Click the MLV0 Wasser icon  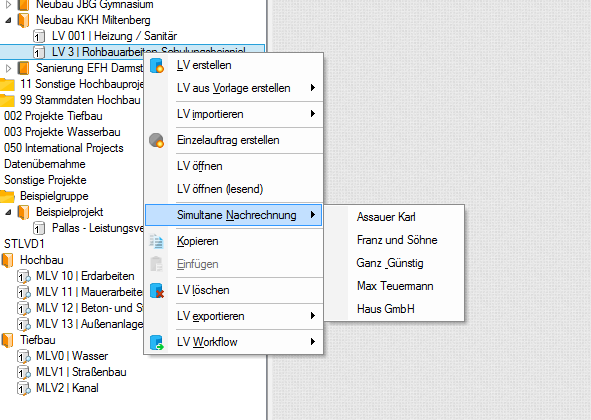[x=24, y=356]
